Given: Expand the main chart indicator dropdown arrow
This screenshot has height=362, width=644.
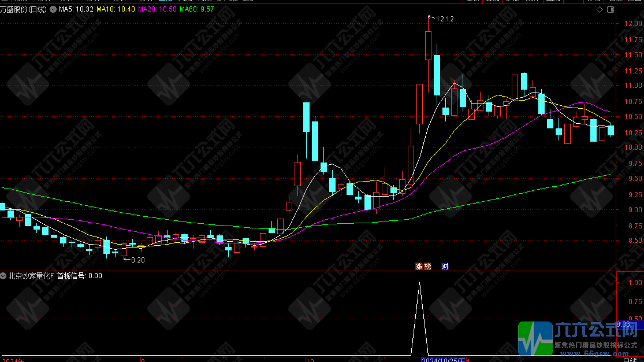Looking at the screenshot, I should pos(54,10).
